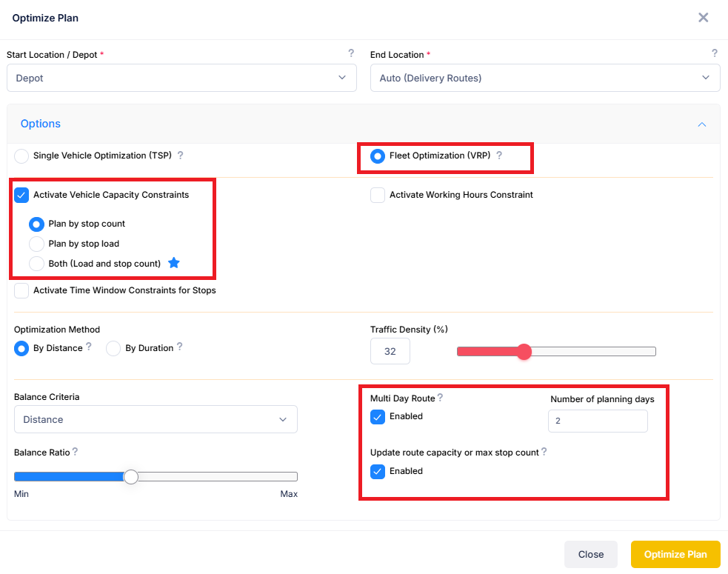Click help icon next to Multi Day Route
This screenshot has height=574, width=728.
tap(440, 398)
